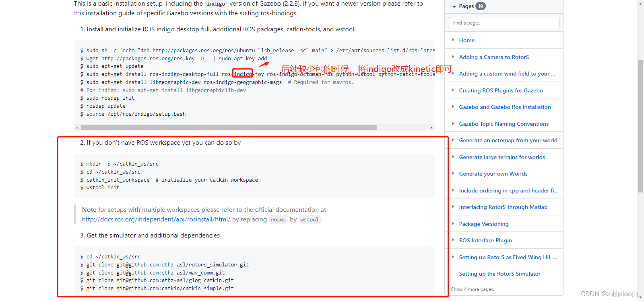644x301 pixels.
Task: Expand Package Versioning arrow
Action: (453, 223)
